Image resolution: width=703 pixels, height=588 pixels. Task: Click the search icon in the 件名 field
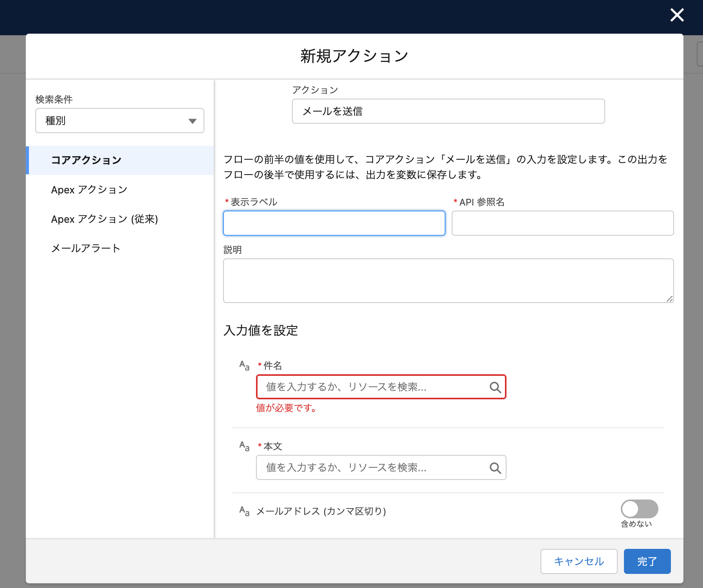[495, 387]
